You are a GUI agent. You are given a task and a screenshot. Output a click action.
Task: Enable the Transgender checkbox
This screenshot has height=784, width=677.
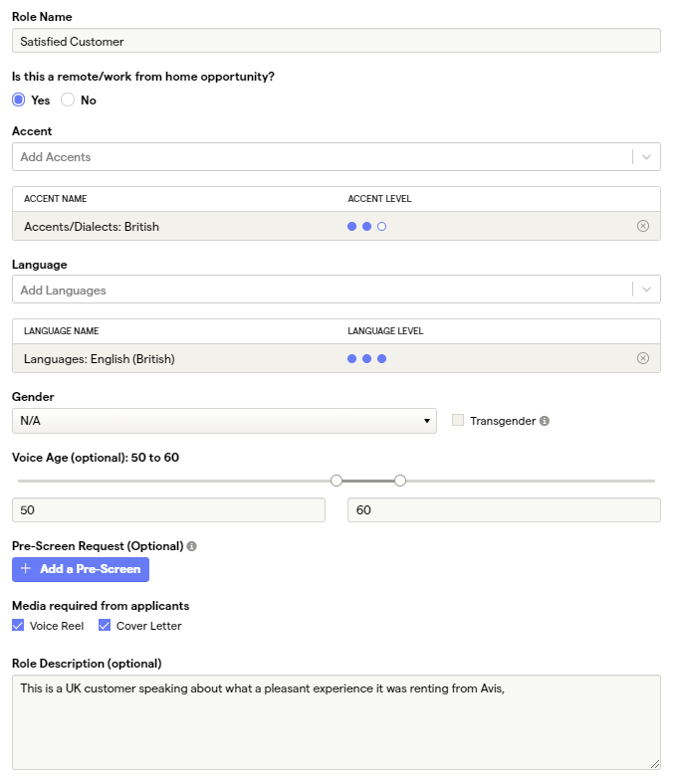[458, 421]
